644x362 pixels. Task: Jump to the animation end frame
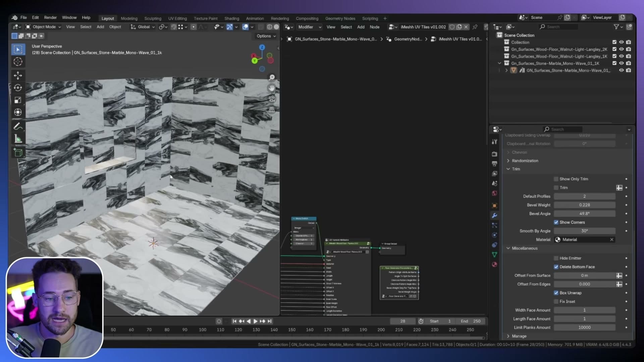pos(269,321)
